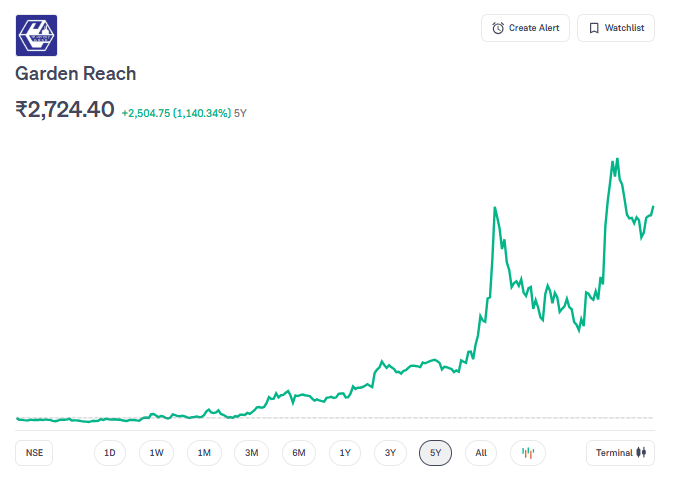Click the Garden Reach company logo
681x478 pixels.
36,35
